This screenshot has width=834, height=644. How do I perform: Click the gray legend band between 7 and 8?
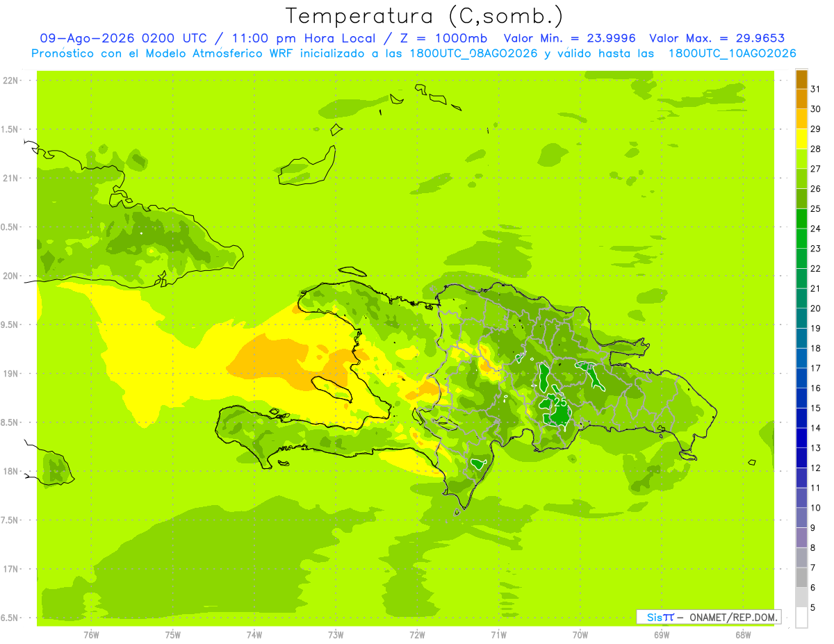(x=801, y=557)
